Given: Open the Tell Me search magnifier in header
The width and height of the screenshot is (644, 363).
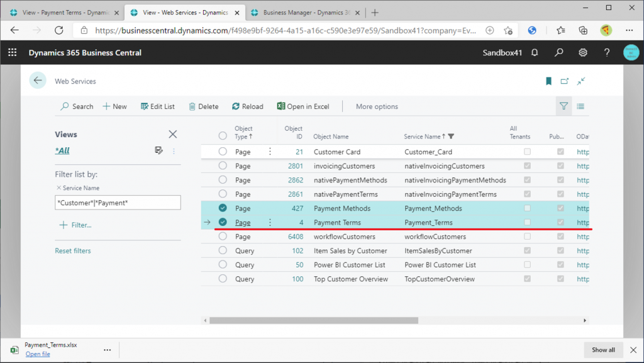Looking at the screenshot, I should [558, 53].
